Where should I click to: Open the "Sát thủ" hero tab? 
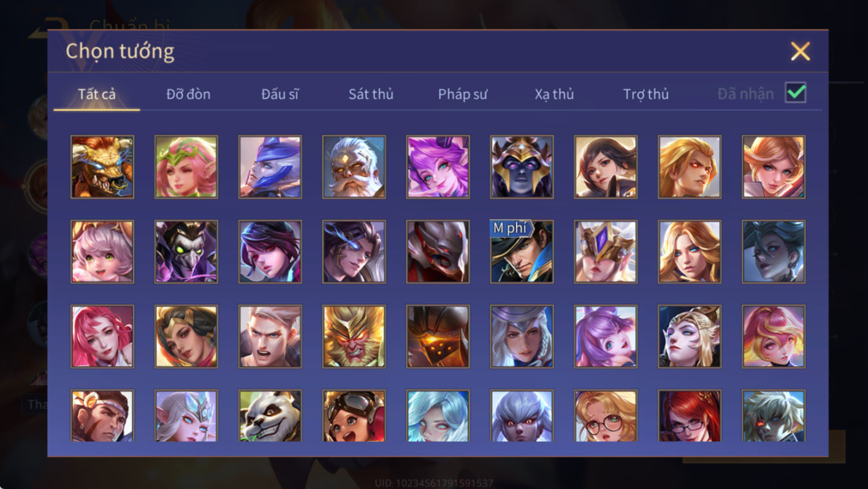pyautogui.click(x=371, y=94)
